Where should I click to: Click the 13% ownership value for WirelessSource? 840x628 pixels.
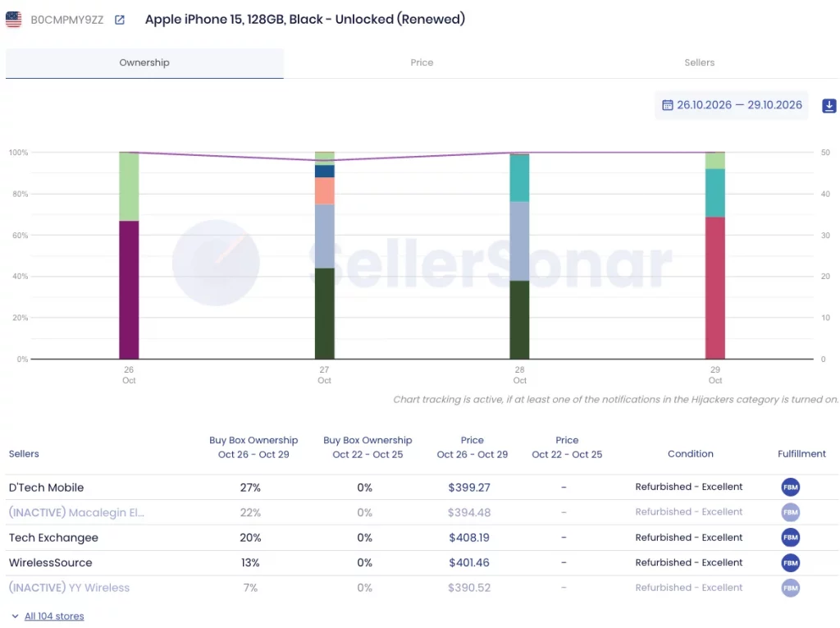click(250, 562)
